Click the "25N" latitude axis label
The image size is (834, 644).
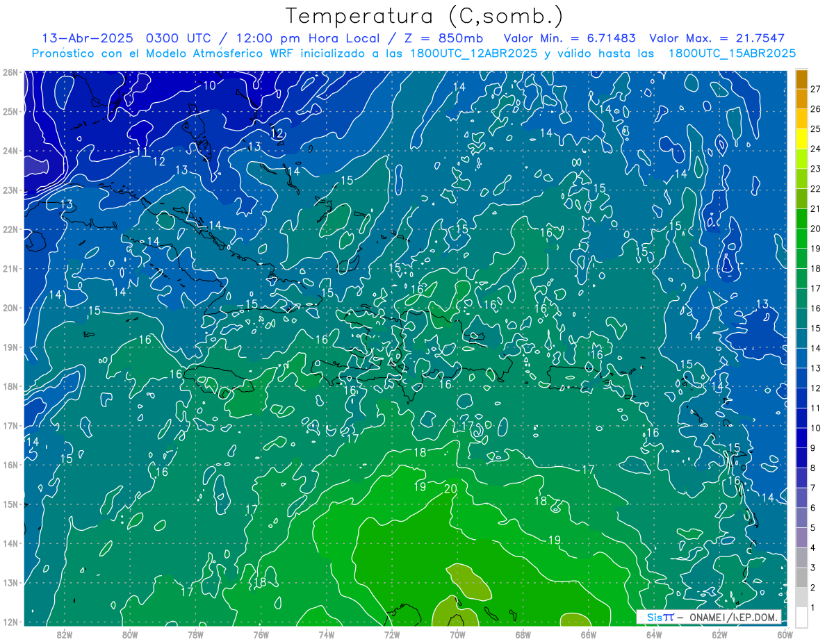pyautogui.click(x=10, y=111)
